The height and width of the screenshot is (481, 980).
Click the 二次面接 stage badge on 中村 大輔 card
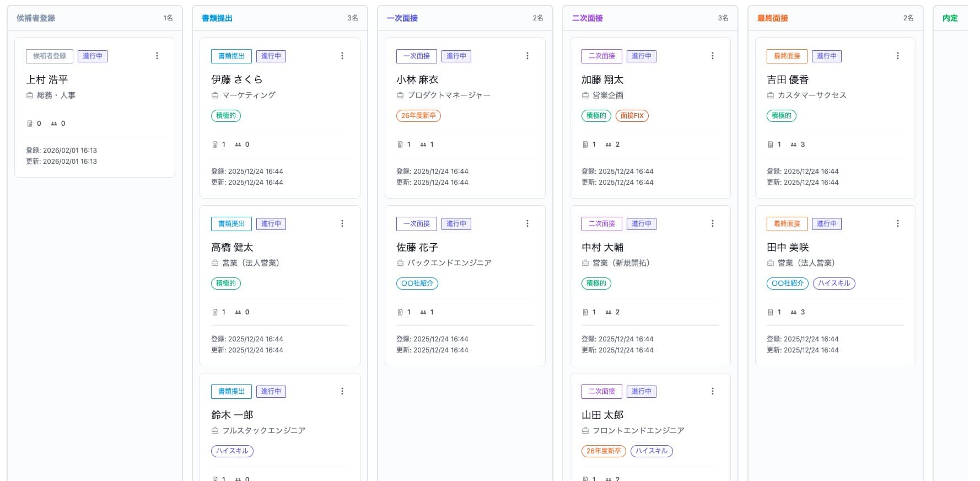pyautogui.click(x=602, y=224)
